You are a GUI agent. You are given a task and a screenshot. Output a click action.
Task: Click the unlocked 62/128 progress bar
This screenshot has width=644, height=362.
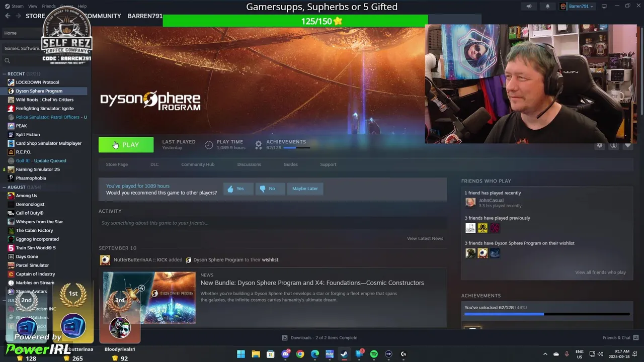click(x=546, y=314)
